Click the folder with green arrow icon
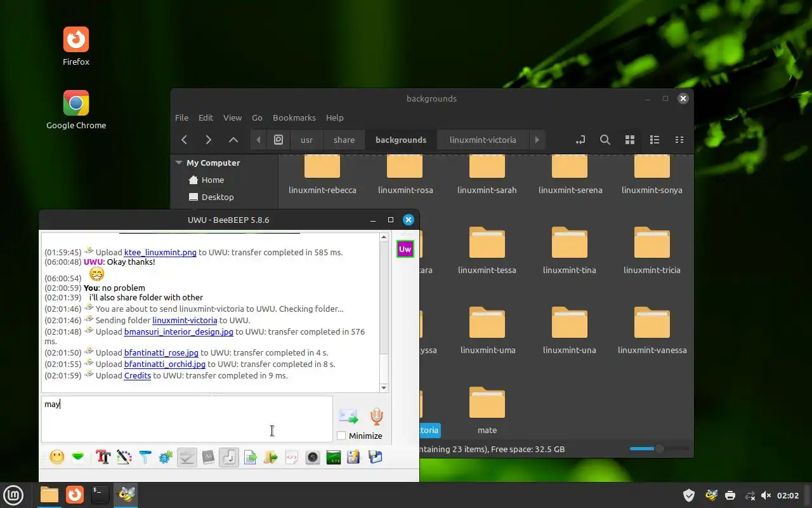The width and height of the screenshot is (812, 508). (x=271, y=457)
